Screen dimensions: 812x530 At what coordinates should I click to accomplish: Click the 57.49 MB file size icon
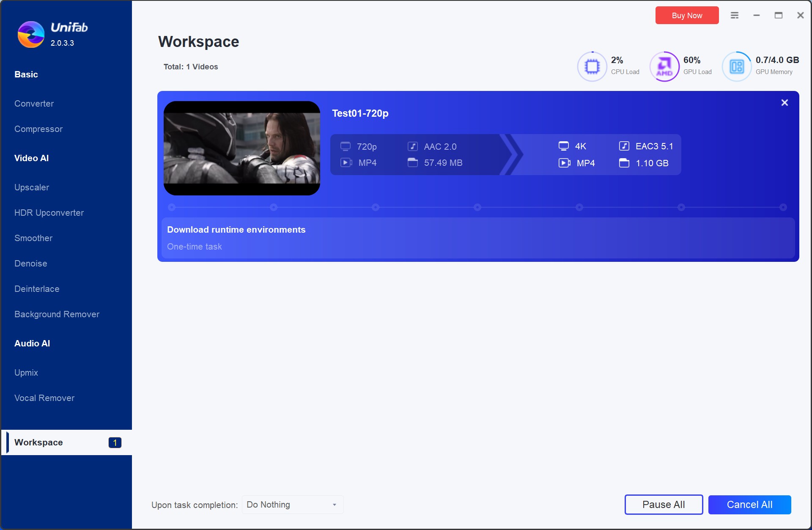(413, 162)
